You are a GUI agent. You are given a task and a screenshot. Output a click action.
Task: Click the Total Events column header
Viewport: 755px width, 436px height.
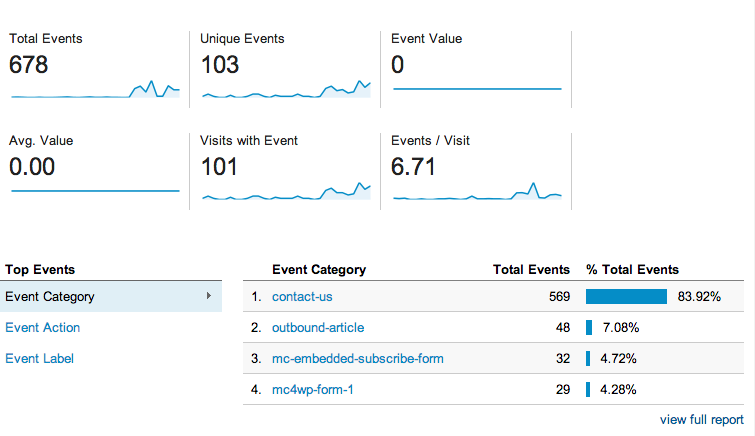click(x=531, y=269)
